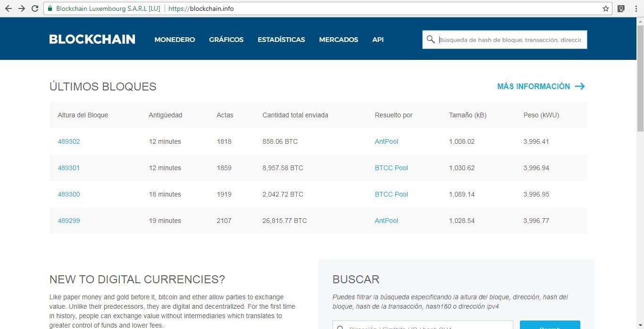Open block 489302
This screenshot has width=644, height=329.
click(x=69, y=141)
